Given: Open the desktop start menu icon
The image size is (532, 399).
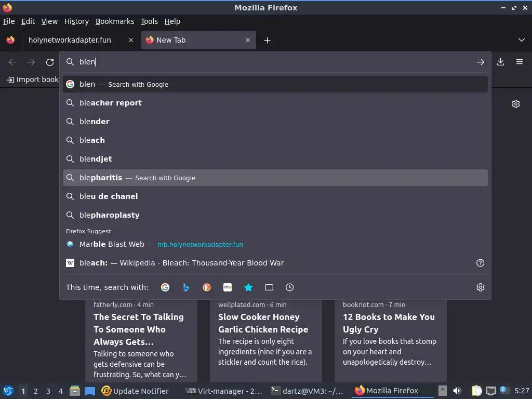Looking at the screenshot, I should point(8,391).
